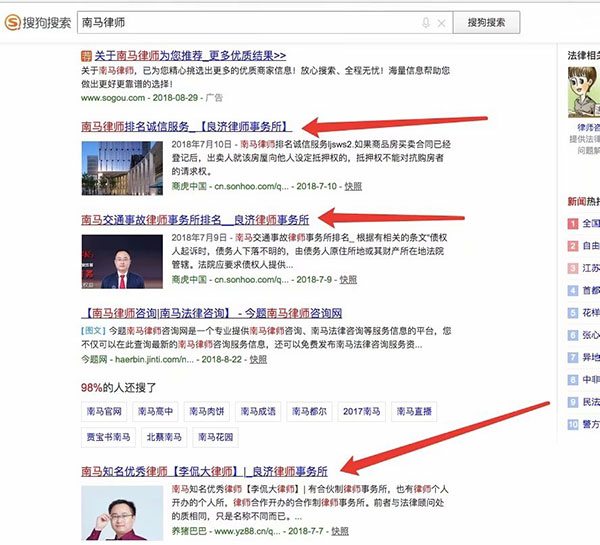Click the microphone voice search icon
Image resolution: width=600 pixels, height=545 pixels.
pos(426,23)
